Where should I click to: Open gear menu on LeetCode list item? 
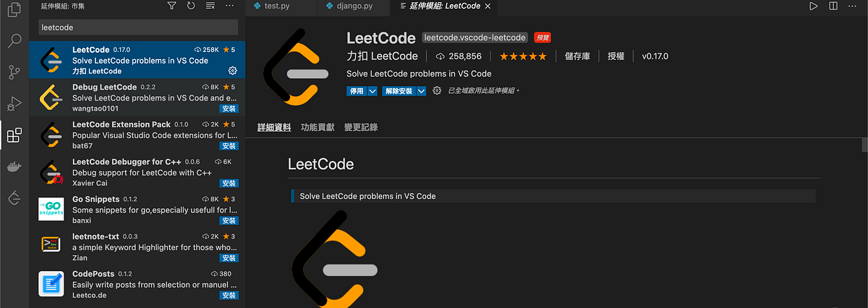pyautogui.click(x=232, y=71)
